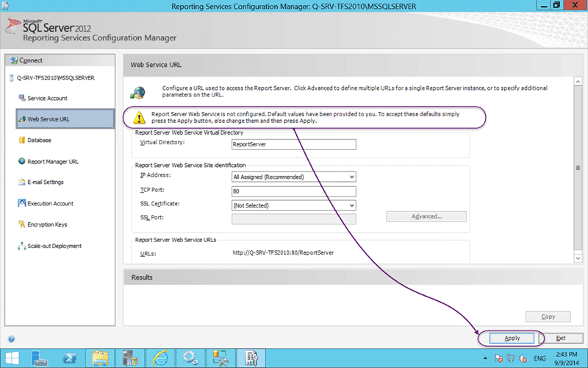This screenshot has height=368, width=588.
Task: Click the disabled SSL Port field
Action: click(x=293, y=219)
